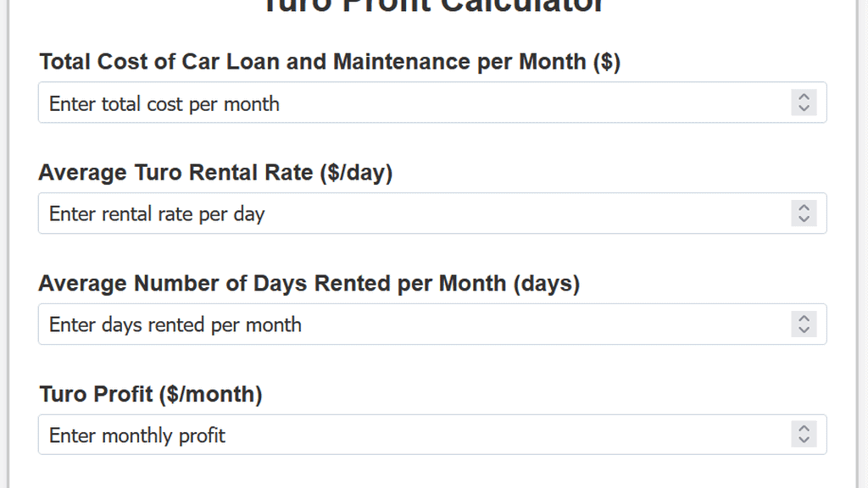The width and height of the screenshot is (868, 488).
Task: Click the Turo Profit ($/month) label
Action: 150,394
